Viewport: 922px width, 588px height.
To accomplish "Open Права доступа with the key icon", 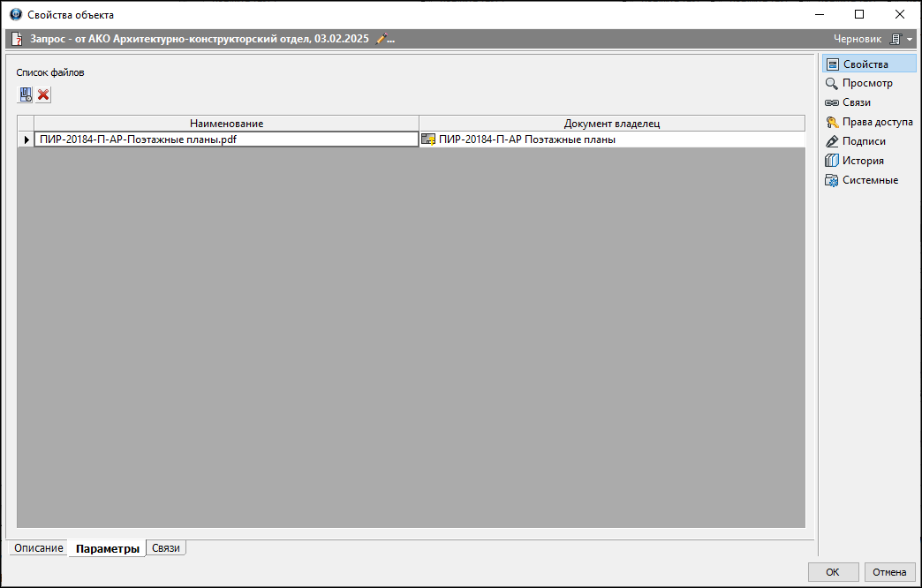I will point(869,123).
